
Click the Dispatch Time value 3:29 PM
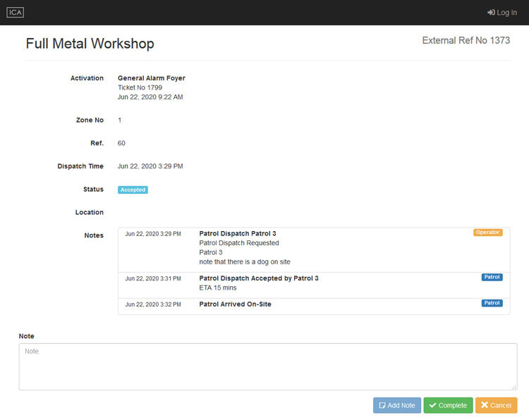[x=150, y=166]
